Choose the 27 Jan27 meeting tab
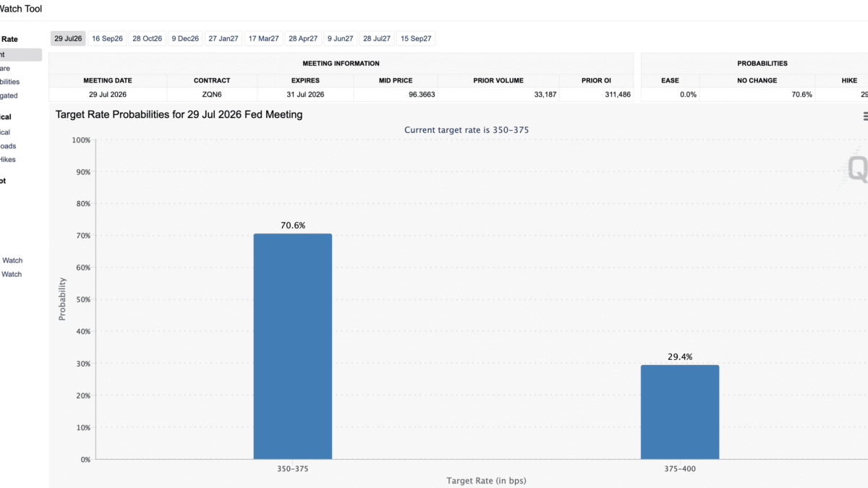868x488 pixels. point(224,38)
